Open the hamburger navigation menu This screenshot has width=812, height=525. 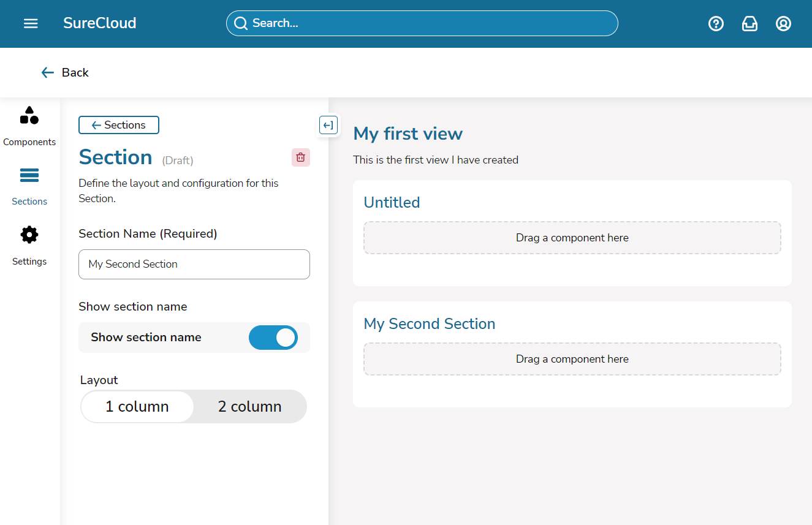tap(30, 23)
